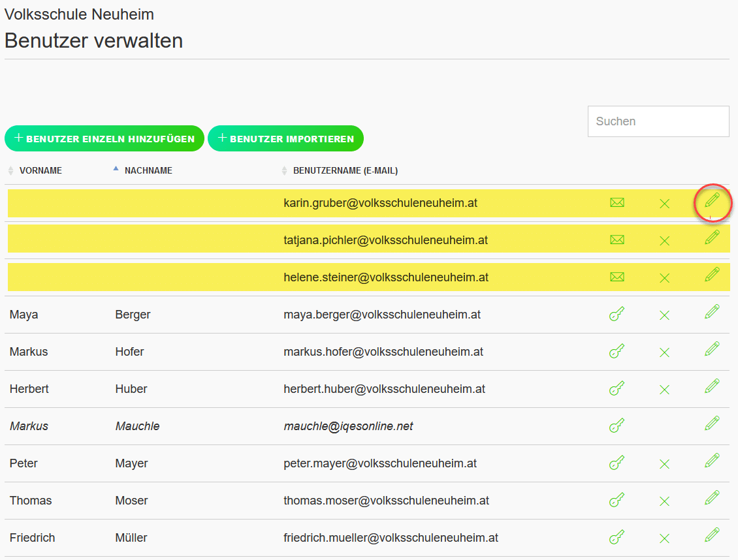Viewport: 738px width, 560px height.
Task: Delete the user Maya Berger
Action: pyautogui.click(x=665, y=314)
